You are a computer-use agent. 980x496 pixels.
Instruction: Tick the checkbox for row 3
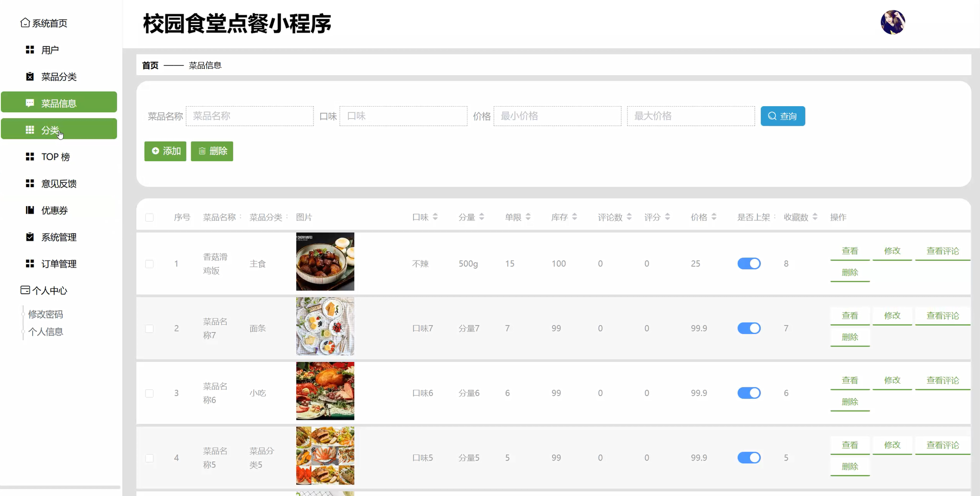point(149,393)
